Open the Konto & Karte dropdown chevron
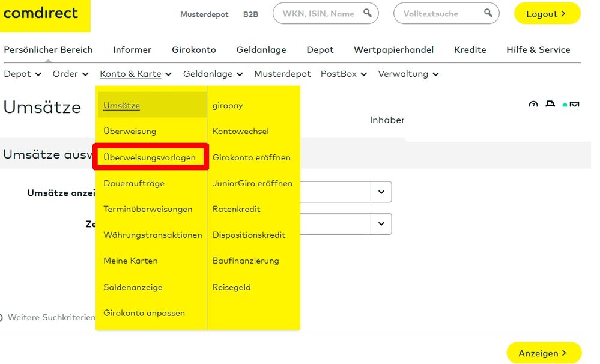This screenshot has width=600, height=364. pyautogui.click(x=171, y=74)
